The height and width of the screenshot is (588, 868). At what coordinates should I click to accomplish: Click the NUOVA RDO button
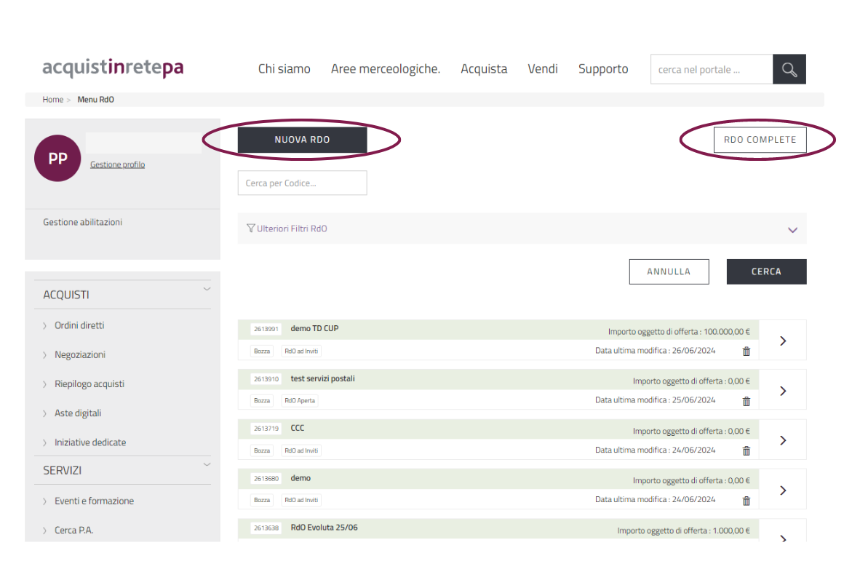[302, 140]
